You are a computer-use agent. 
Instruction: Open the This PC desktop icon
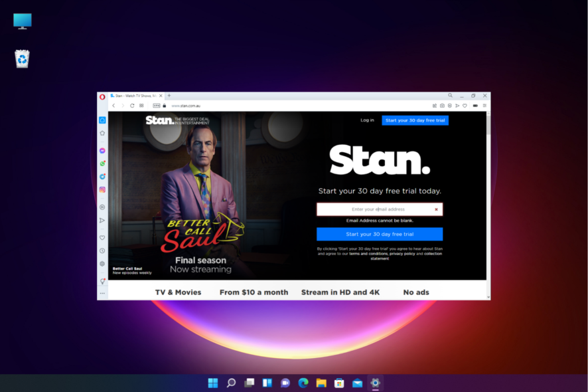pyautogui.click(x=23, y=21)
